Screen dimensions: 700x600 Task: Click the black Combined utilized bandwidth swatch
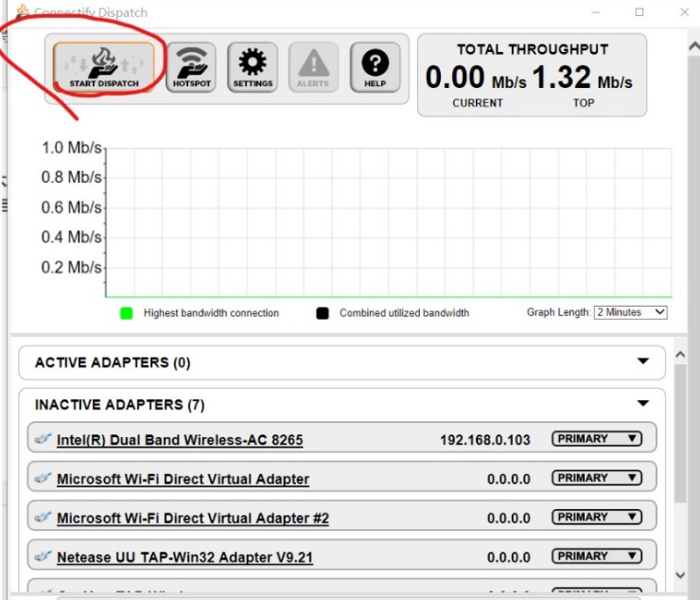coord(323,313)
